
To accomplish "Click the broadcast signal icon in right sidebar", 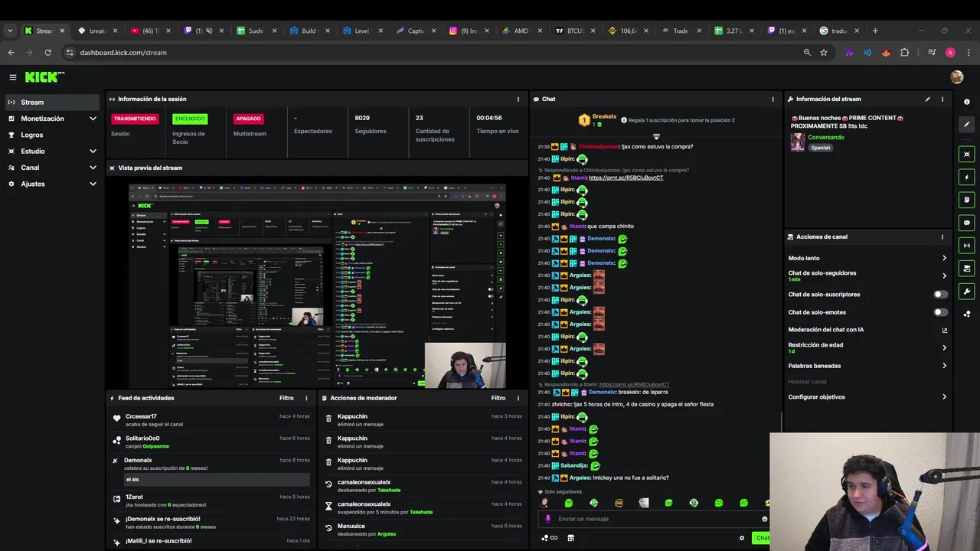I will (967, 246).
